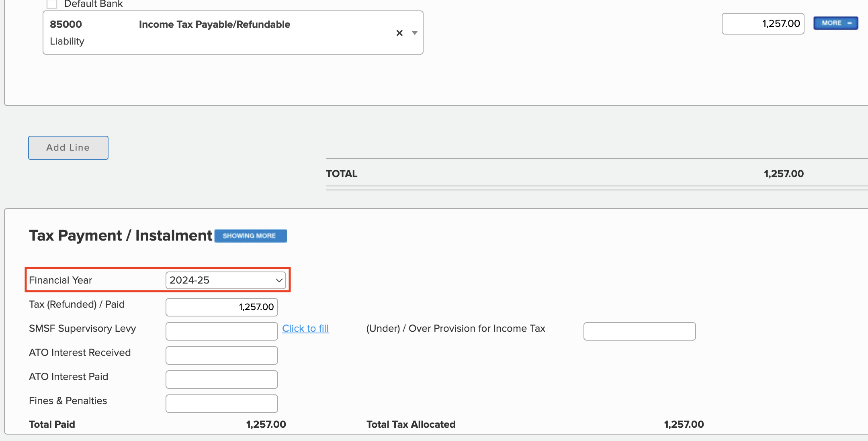Screen dimensions: 868x441
Task: Select the Income Tax Payable/Refundable account row
Action: [x=215, y=24]
